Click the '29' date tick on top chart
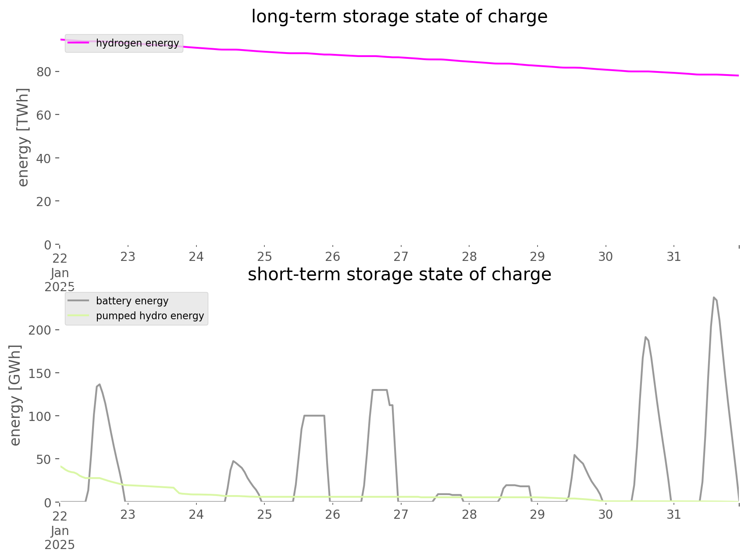This screenshot has width=748, height=560. coord(538,257)
